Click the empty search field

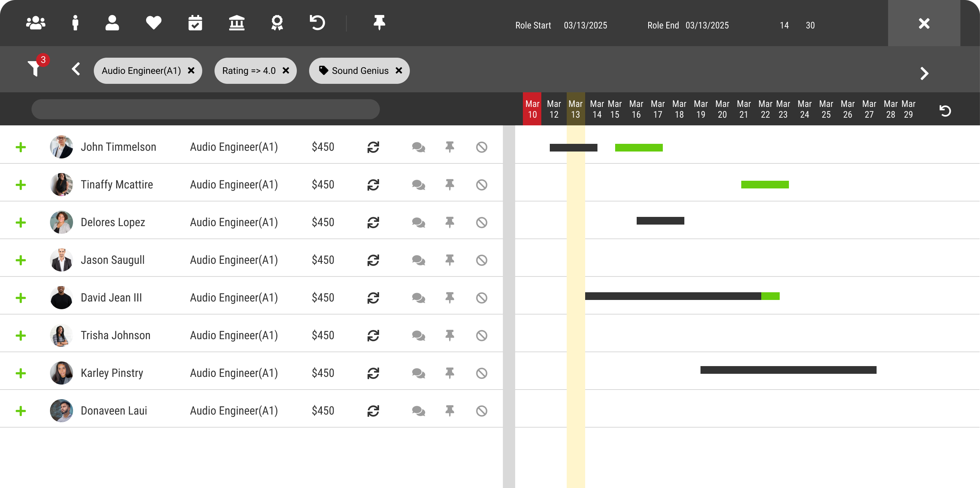pos(205,110)
